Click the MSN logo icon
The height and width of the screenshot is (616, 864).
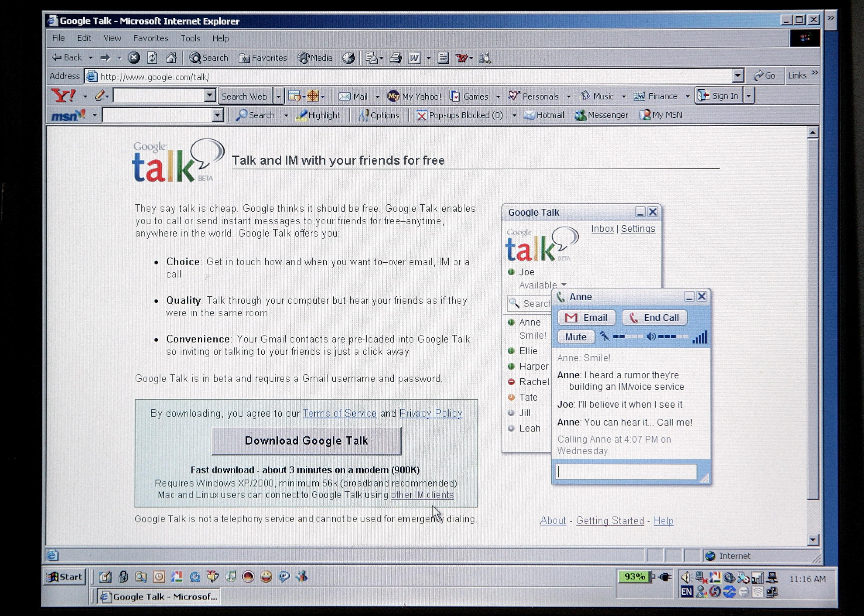pyautogui.click(x=68, y=115)
